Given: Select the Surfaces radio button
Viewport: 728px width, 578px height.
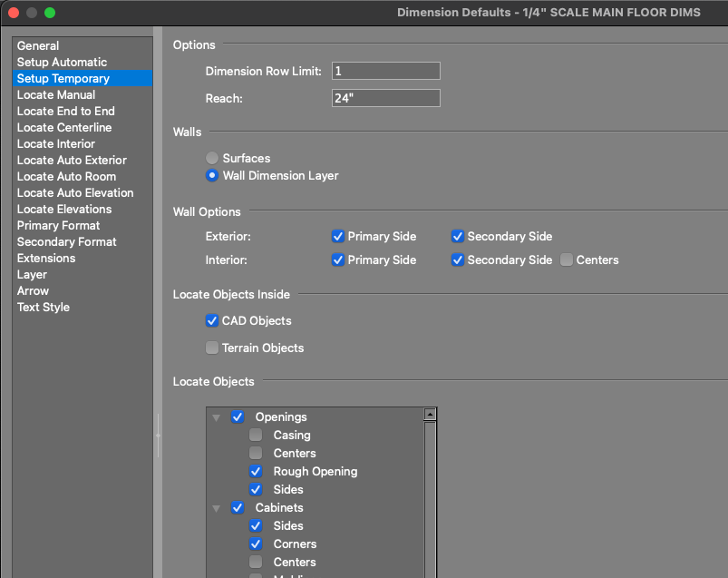Looking at the screenshot, I should point(211,158).
